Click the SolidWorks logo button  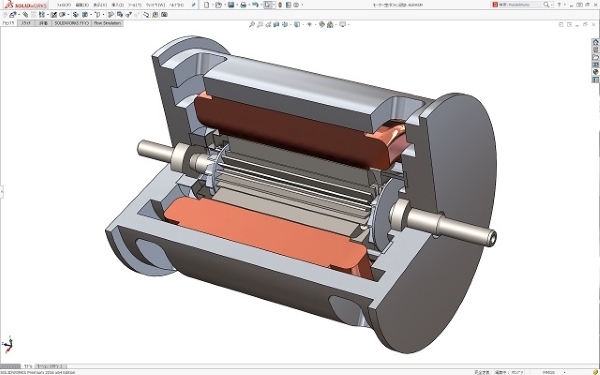25,5
